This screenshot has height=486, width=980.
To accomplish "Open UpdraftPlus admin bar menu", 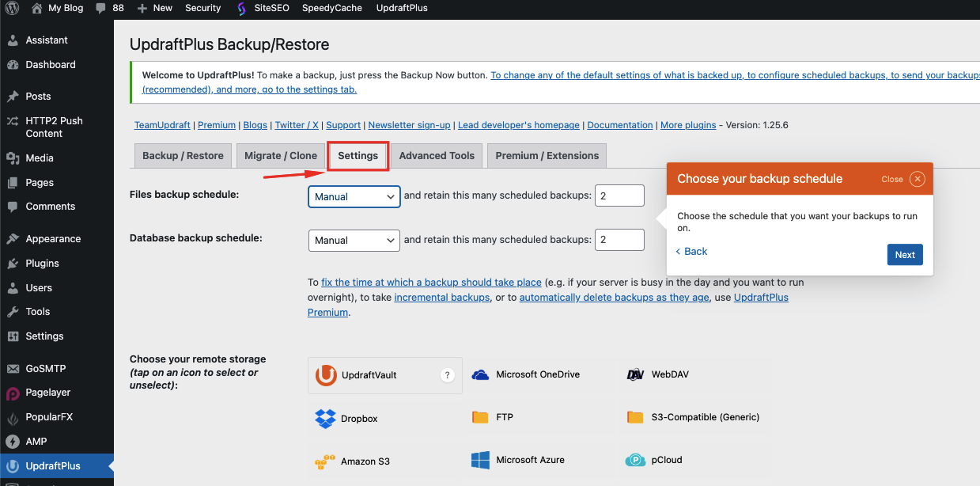I will (x=402, y=8).
